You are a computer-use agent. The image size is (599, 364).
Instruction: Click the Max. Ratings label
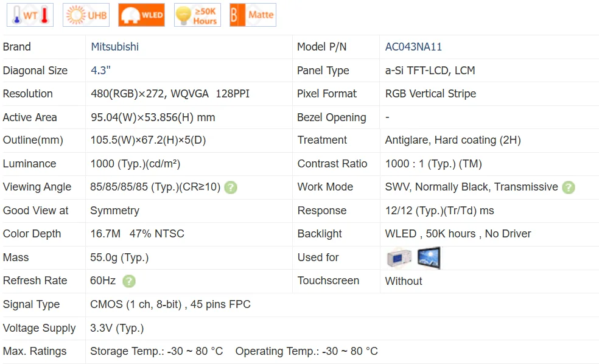(34, 351)
